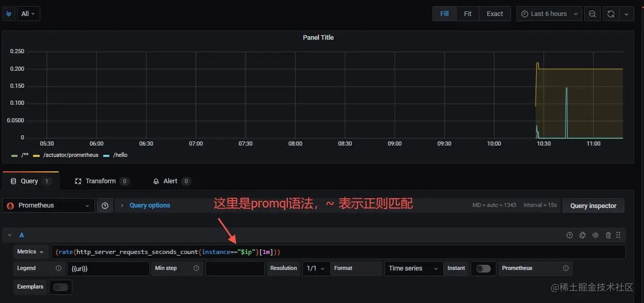Toggle query A visibility eye icon

pos(595,235)
